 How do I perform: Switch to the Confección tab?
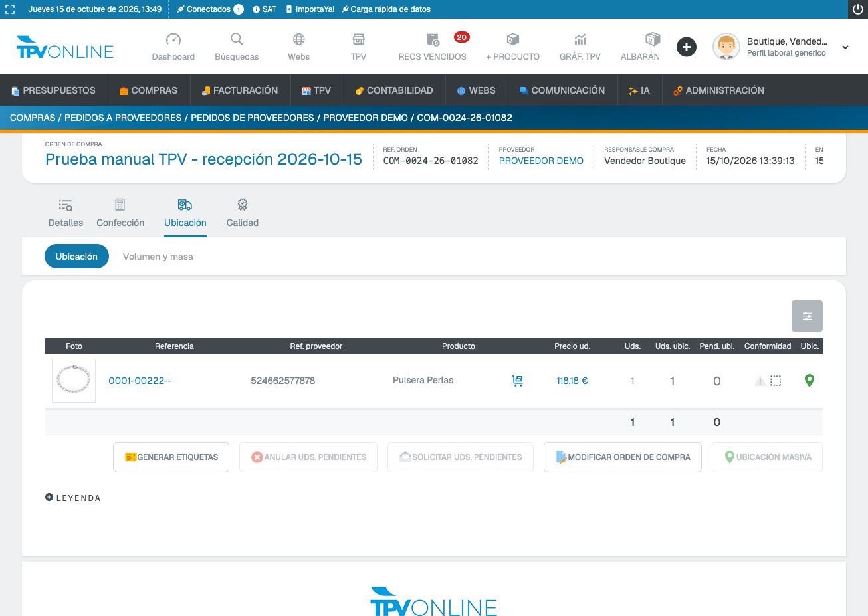click(x=120, y=213)
